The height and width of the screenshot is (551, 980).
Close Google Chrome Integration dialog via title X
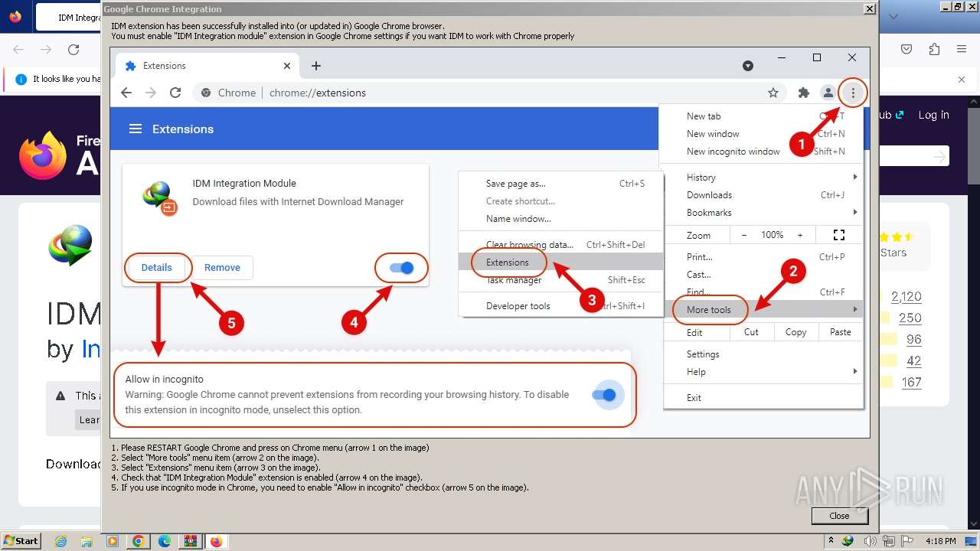[x=869, y=9]
